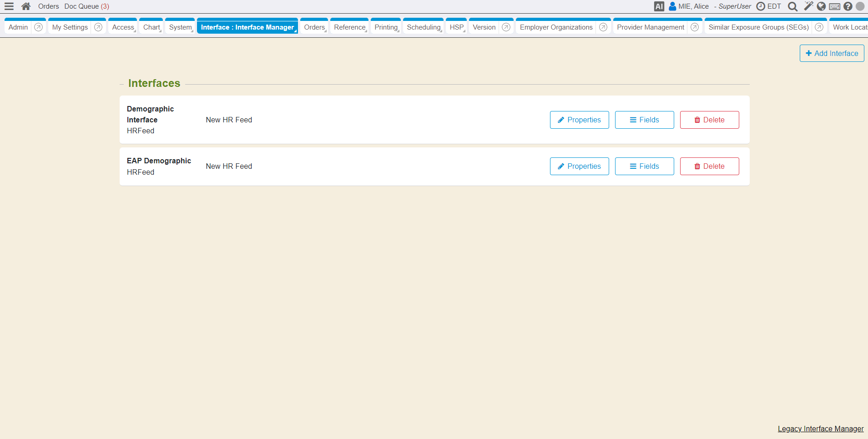This screenshot has height=439, width=868.
Task: Open the Employer Organizations tab
Action: pos(556,27)
